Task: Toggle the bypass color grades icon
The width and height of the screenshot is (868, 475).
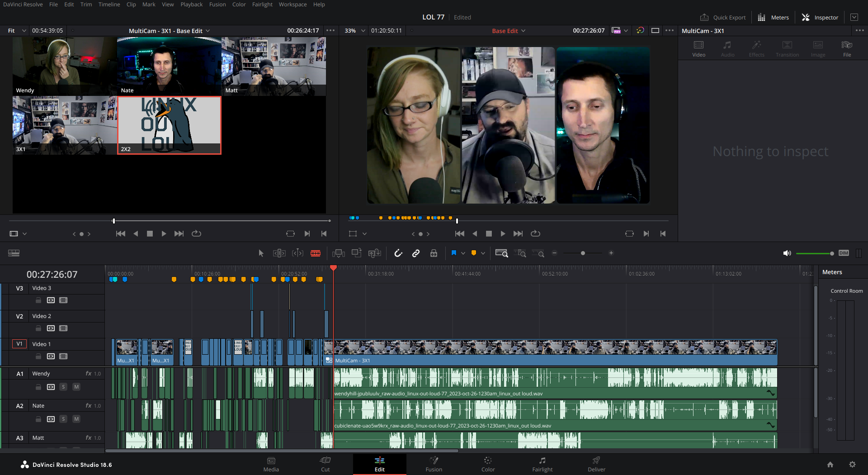Action: 640,31
